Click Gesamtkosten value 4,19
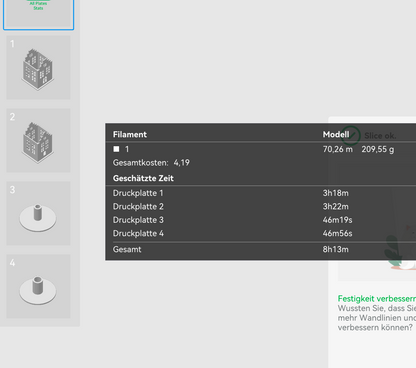416x368 pixels. click(182, 163)
